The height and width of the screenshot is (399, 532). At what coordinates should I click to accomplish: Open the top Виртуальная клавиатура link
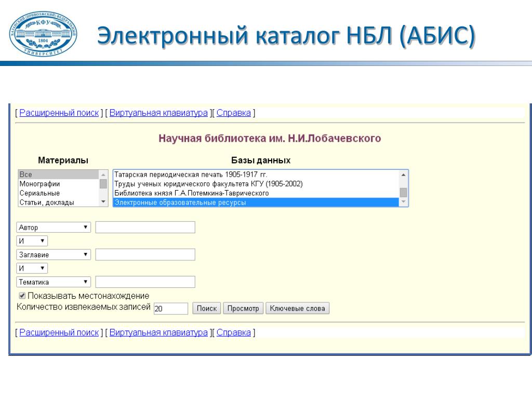pos(158,113)
